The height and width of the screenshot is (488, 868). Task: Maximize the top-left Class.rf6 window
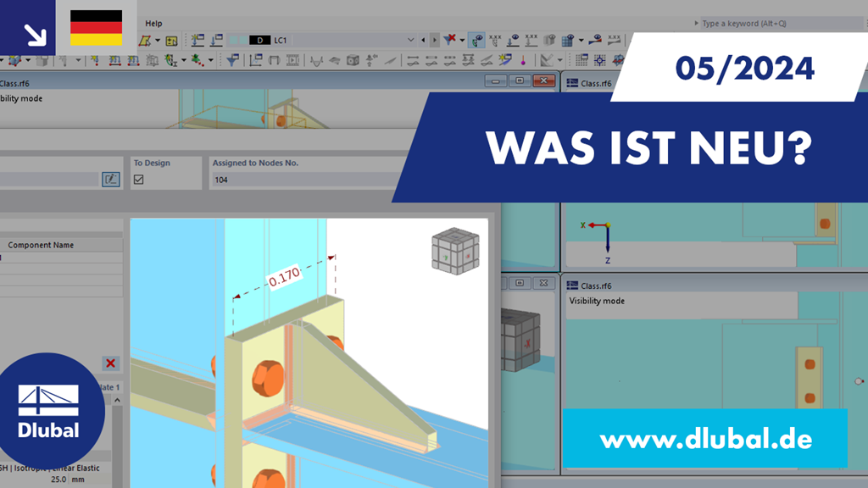(x=520, y=81)
